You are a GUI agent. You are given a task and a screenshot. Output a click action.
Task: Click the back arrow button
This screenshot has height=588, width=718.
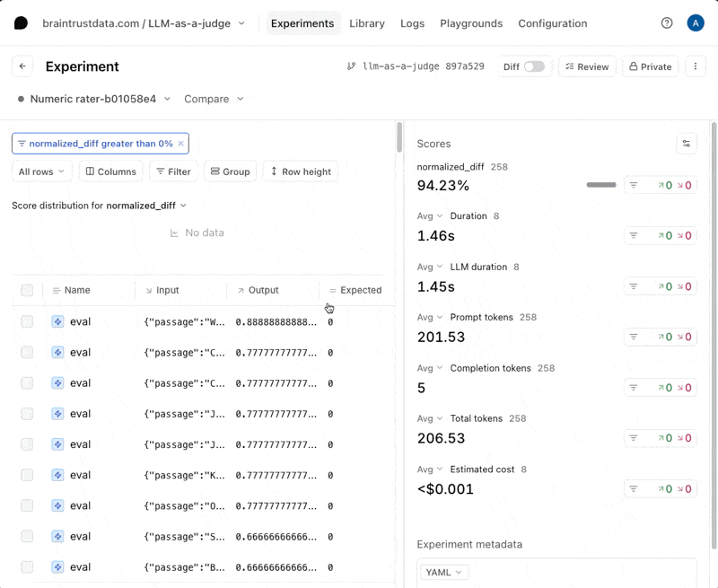(22, 66)
